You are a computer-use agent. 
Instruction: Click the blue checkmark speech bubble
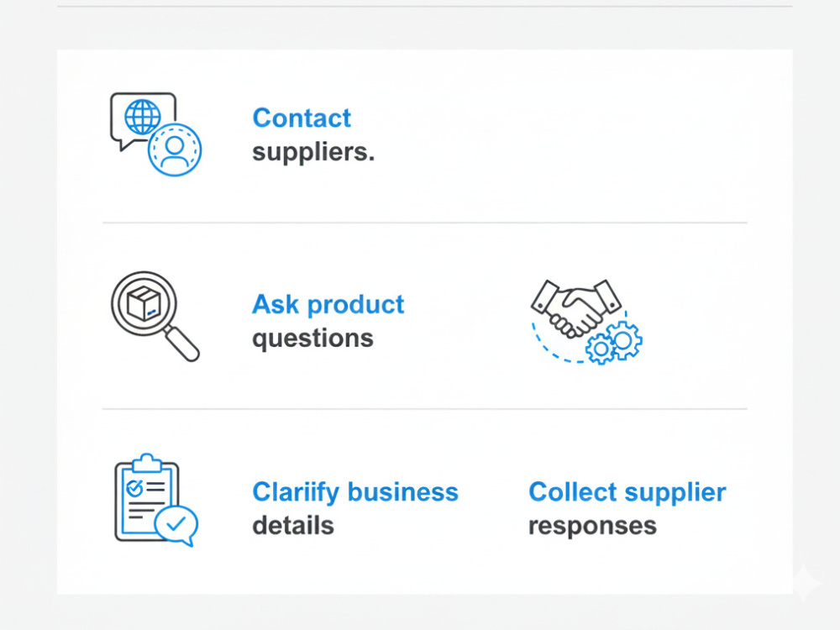176,525
